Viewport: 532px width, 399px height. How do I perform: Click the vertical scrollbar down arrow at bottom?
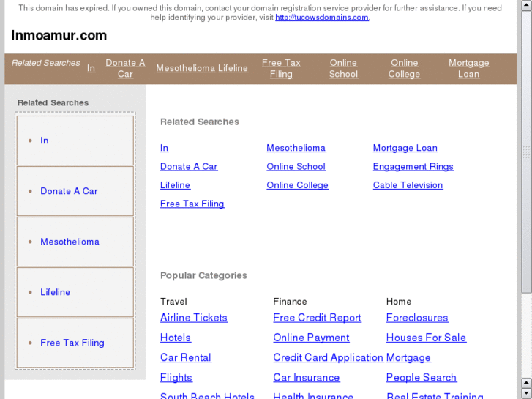coord(527,393)
